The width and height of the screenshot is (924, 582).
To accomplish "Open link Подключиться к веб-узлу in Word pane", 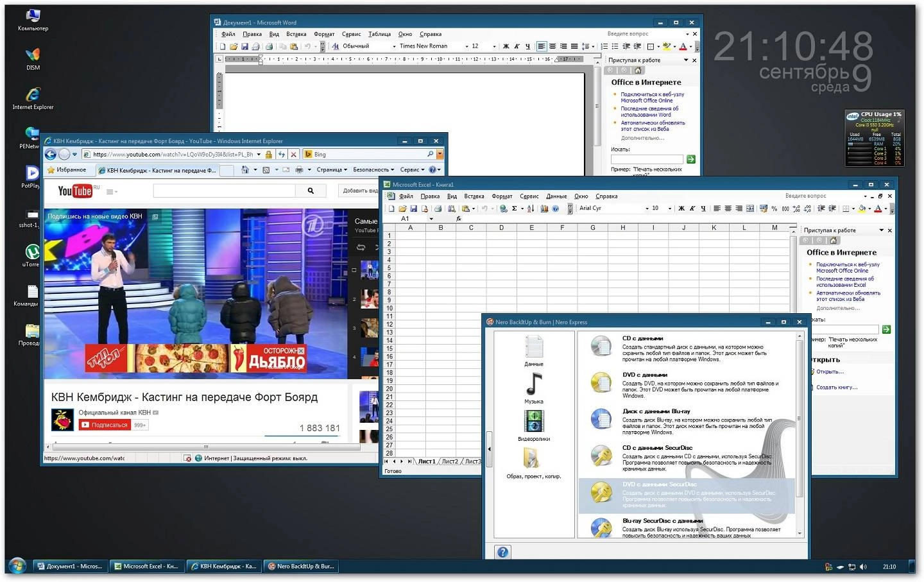I will point(652,98).
